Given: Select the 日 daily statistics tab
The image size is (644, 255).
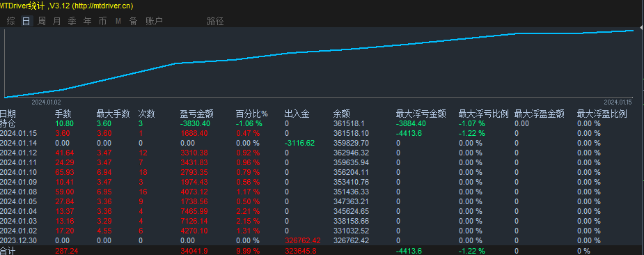Looking at the screenshot, I should tap(26, 22).
